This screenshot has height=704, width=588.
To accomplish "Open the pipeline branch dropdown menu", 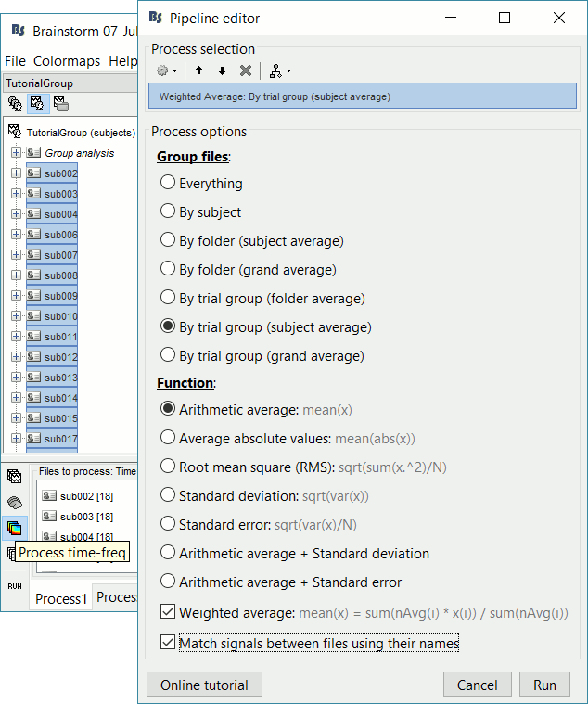I will [x=279, y=70].
